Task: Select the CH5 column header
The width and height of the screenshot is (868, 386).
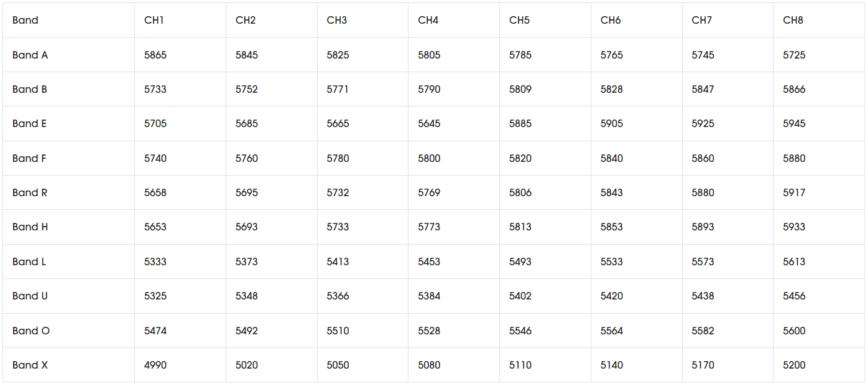Action: tap(519, 21)
